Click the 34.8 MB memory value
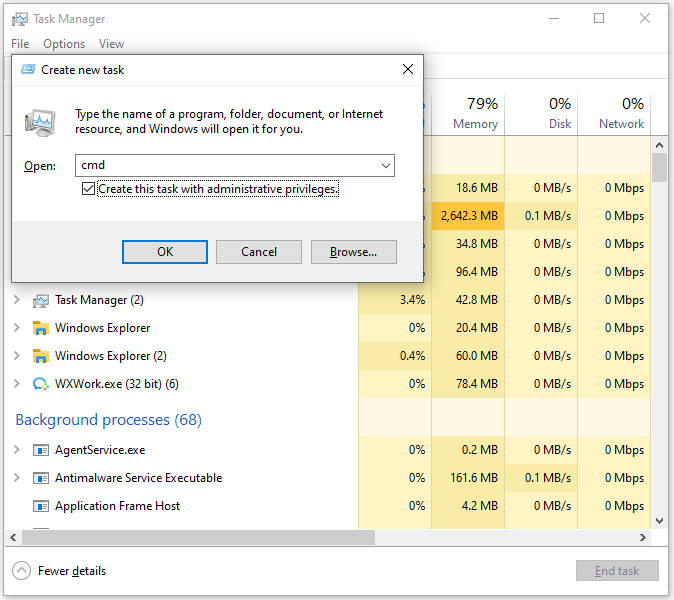The image size is (674, 600). (x=477, y=244)
